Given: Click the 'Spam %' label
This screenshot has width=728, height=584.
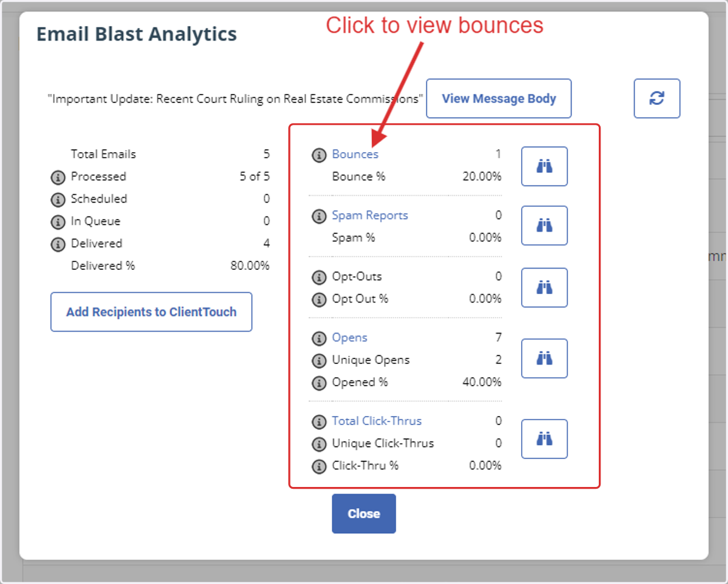Looking at the screenshot, I should (353, 238).
